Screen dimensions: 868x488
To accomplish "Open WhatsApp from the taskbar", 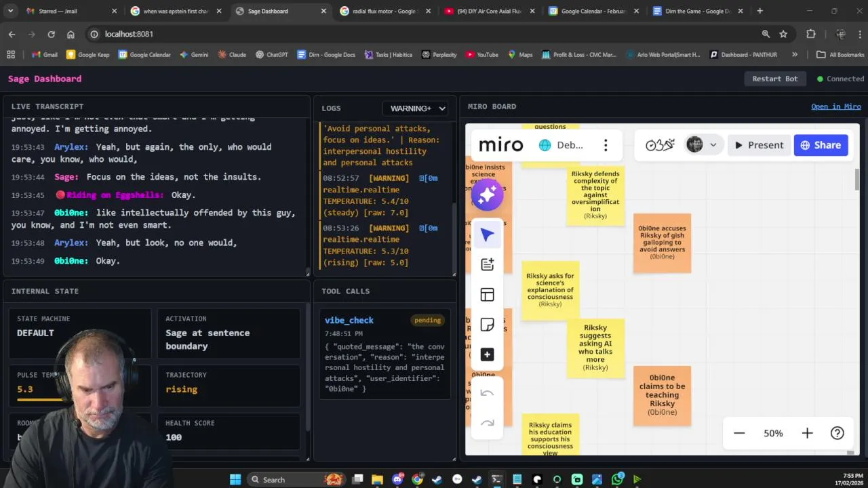I will 617,479.
